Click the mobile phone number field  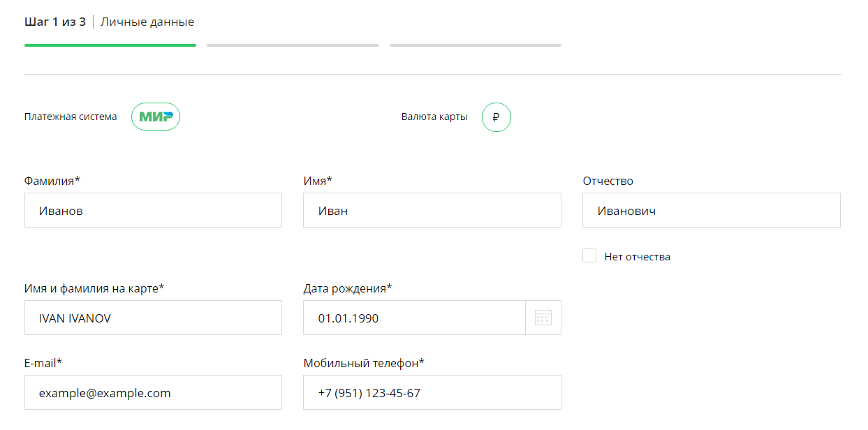coord(432,392)
